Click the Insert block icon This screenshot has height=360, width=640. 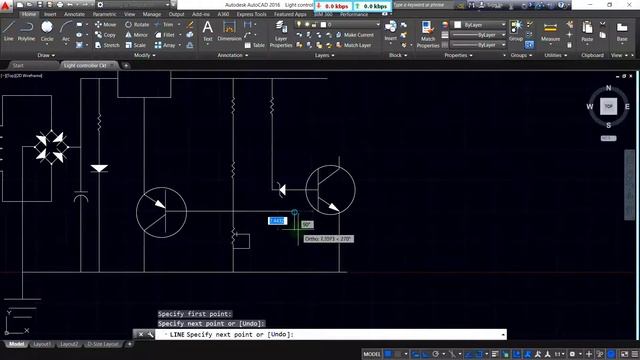pos(391,31)
